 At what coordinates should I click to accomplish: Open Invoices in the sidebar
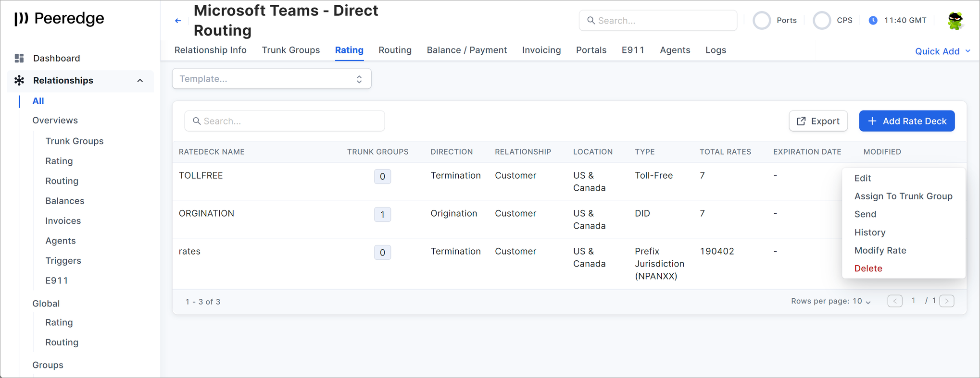click(63, 220)
